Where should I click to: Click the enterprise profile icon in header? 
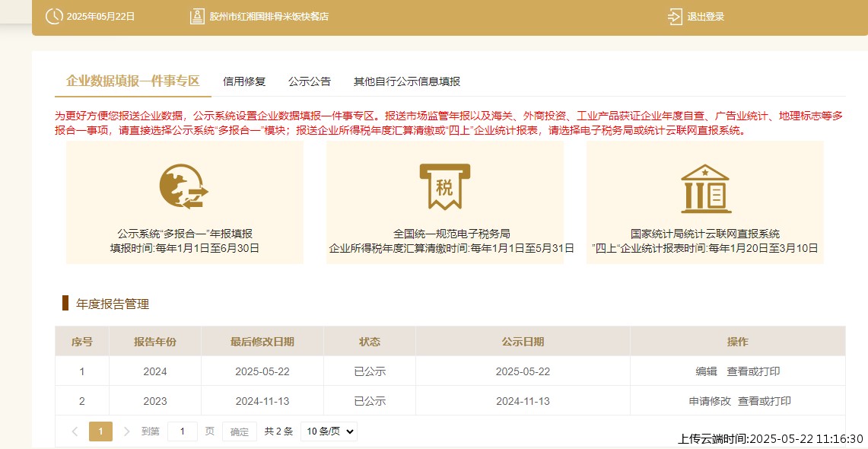tap(197, 17)
